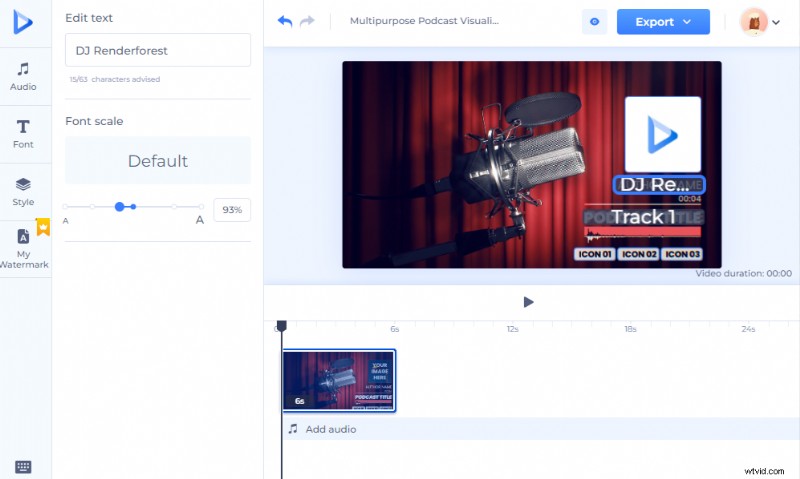Click the characters advised counter text
Screen dimensions: 800x479
115,79
